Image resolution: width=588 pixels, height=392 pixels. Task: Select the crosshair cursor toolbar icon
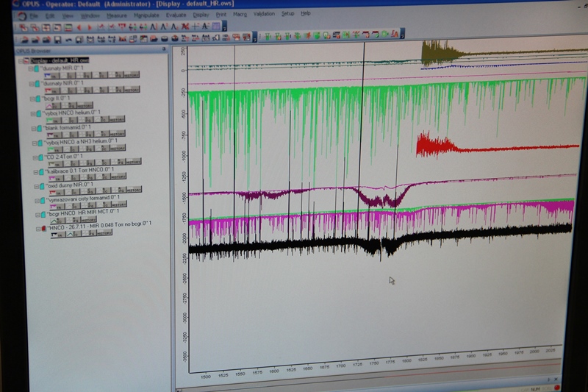195,26
